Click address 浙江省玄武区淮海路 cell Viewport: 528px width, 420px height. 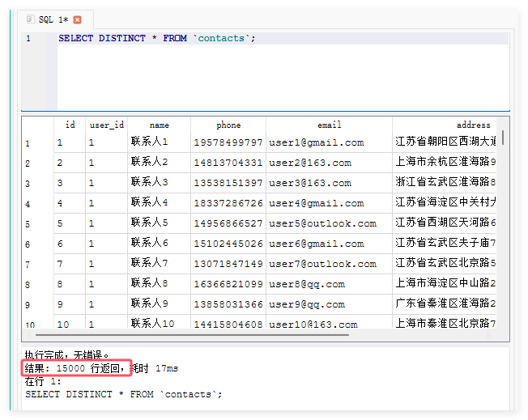point(445,182)
